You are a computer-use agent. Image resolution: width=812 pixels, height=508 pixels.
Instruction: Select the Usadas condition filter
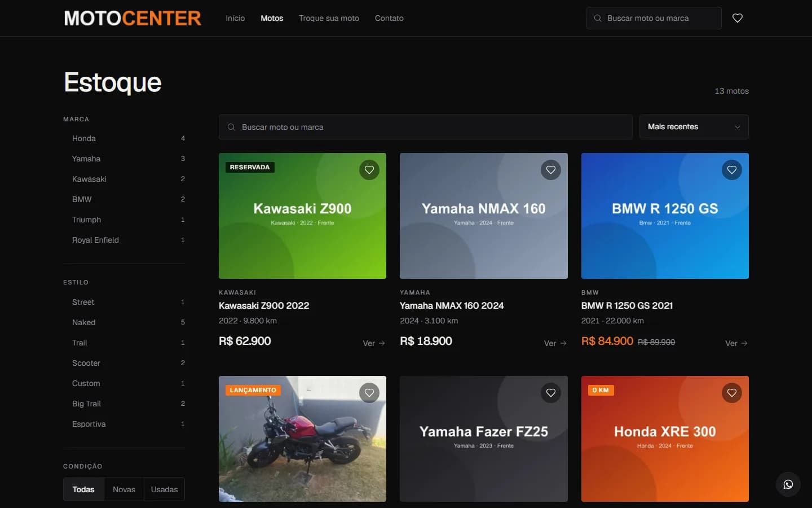click(164, 489)
